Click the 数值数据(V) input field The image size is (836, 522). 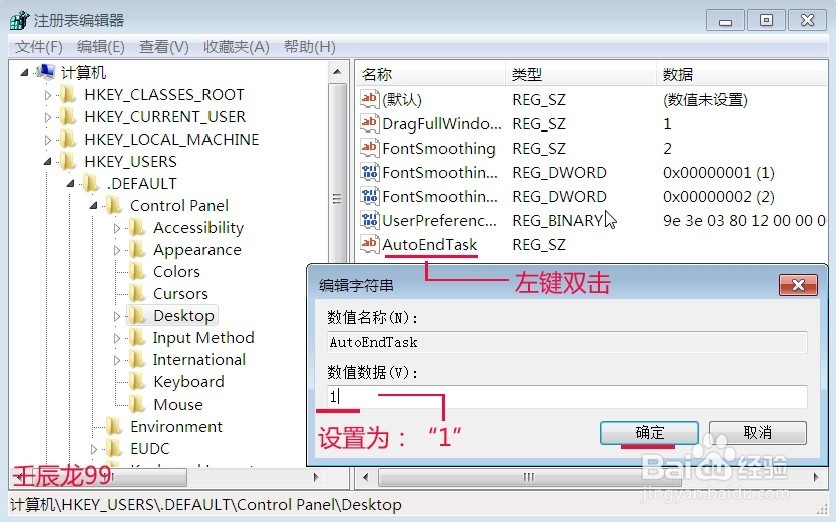tap(567, 397)
